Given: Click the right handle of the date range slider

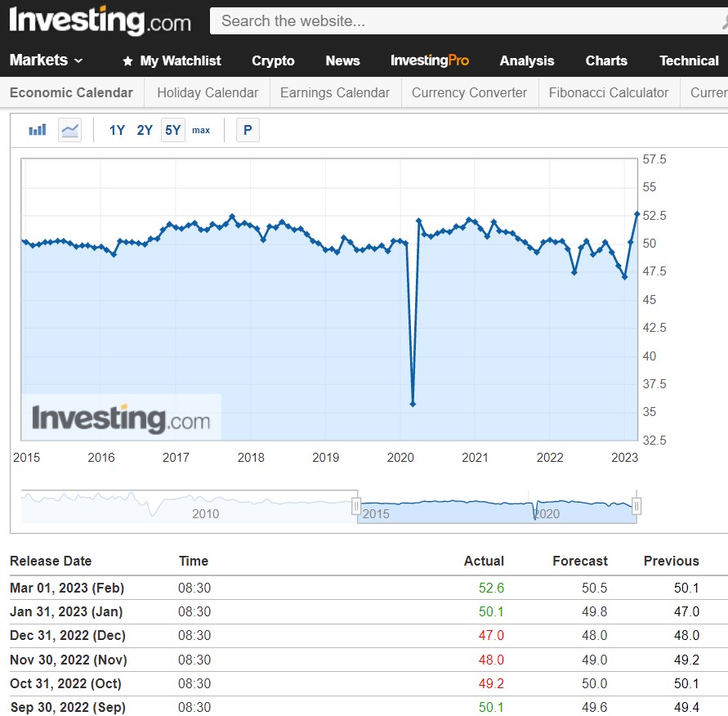Looking at the screenshot, I should coord(637,506).
